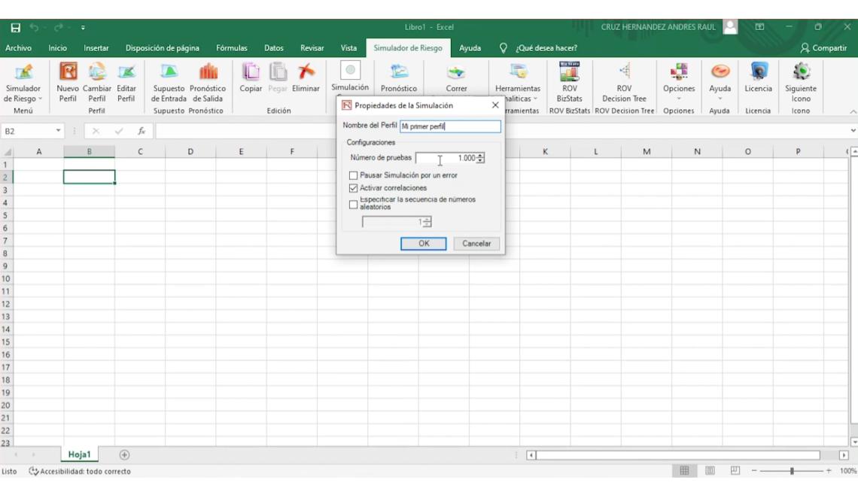Click the Undo arrow icon
Viewport: 858px width, 504px height.
click(35, 27)
